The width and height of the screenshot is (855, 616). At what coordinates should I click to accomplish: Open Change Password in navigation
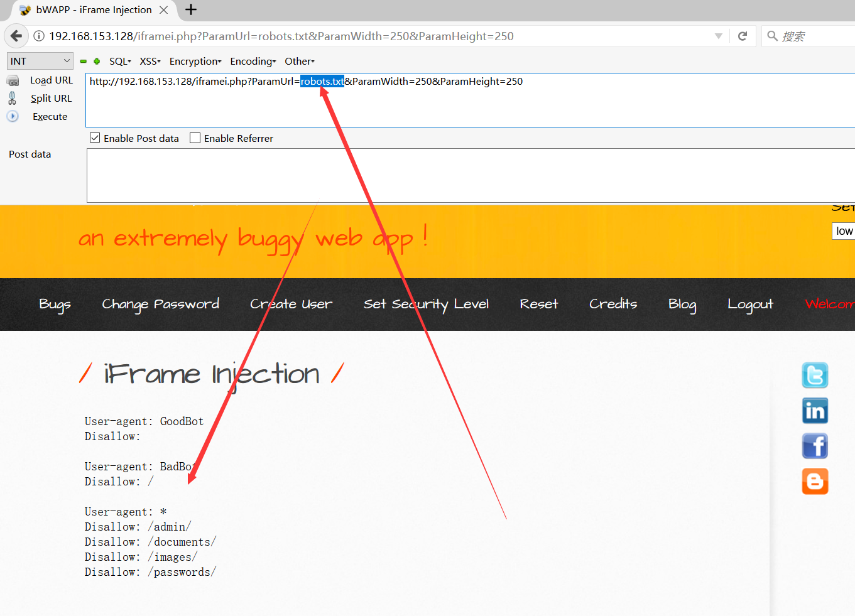160,305
